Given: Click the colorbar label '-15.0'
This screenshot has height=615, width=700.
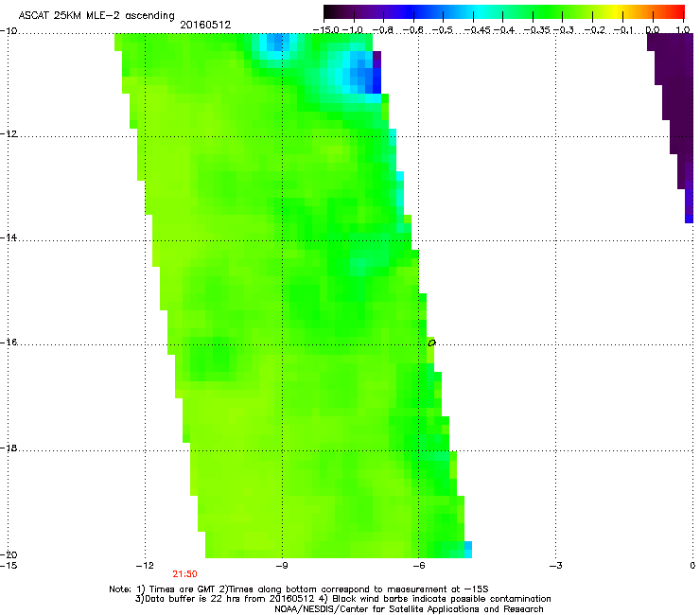Looking at the screenshot, I should point(325,30).
